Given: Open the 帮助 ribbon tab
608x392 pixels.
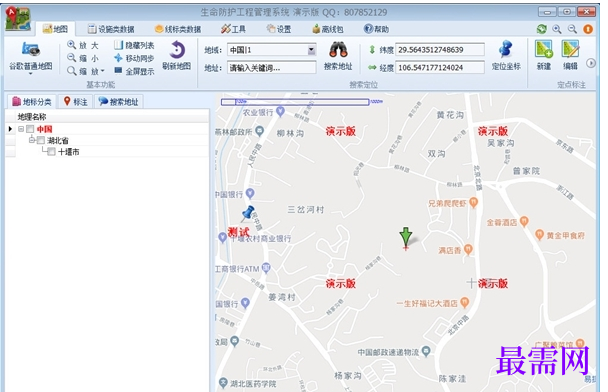Looking at the screenshot, I should point(377,29).
